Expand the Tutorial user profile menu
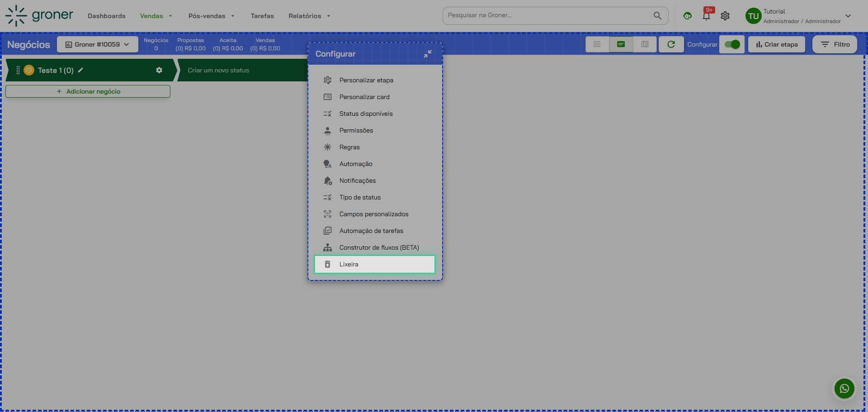The height and width of the screenshot is (412, 868). tap(848, 16)
